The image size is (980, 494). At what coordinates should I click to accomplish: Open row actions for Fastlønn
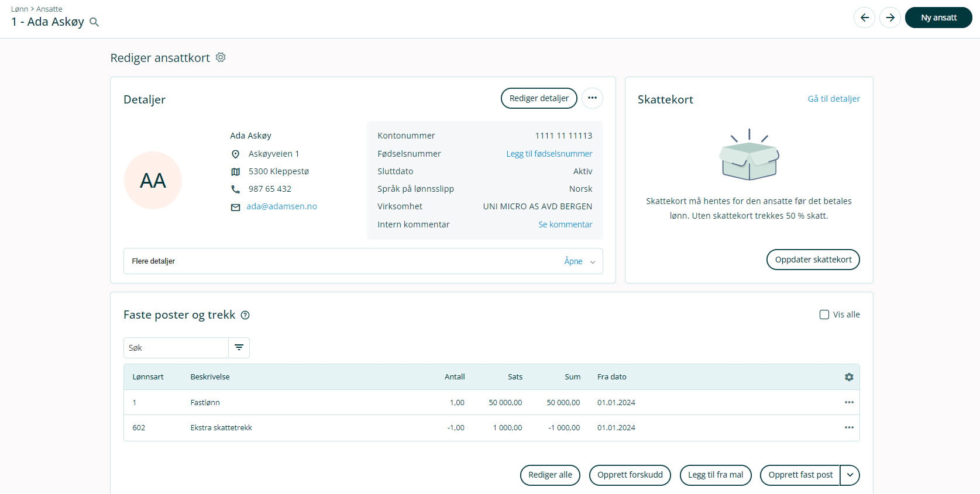click(849, 402)
